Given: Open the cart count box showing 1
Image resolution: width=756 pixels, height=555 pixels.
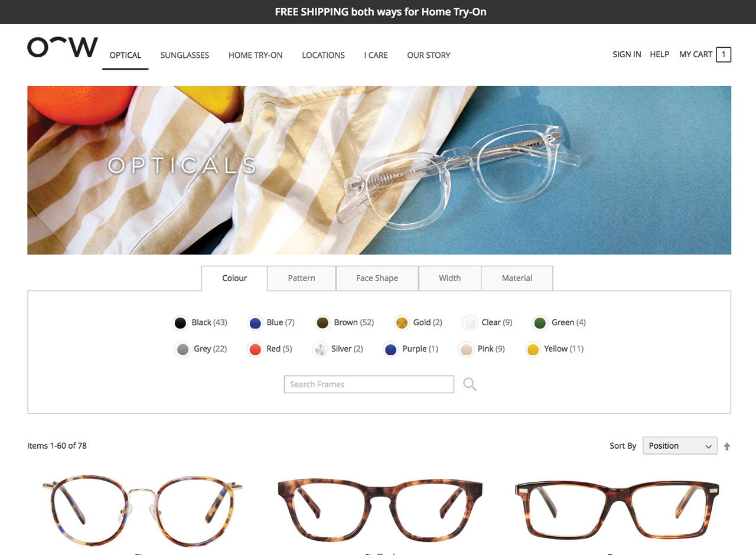Looking at the screenshot, I should coord(724,55).
